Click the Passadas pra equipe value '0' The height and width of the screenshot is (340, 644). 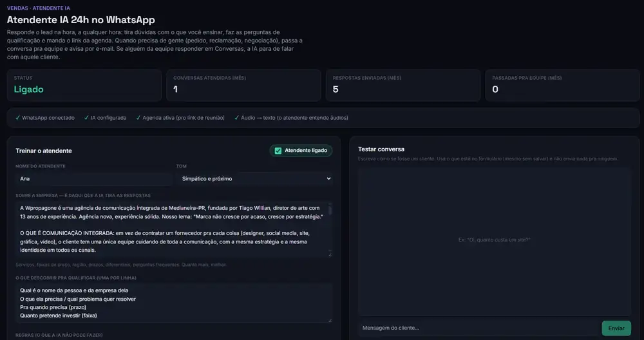coord(495,90)
